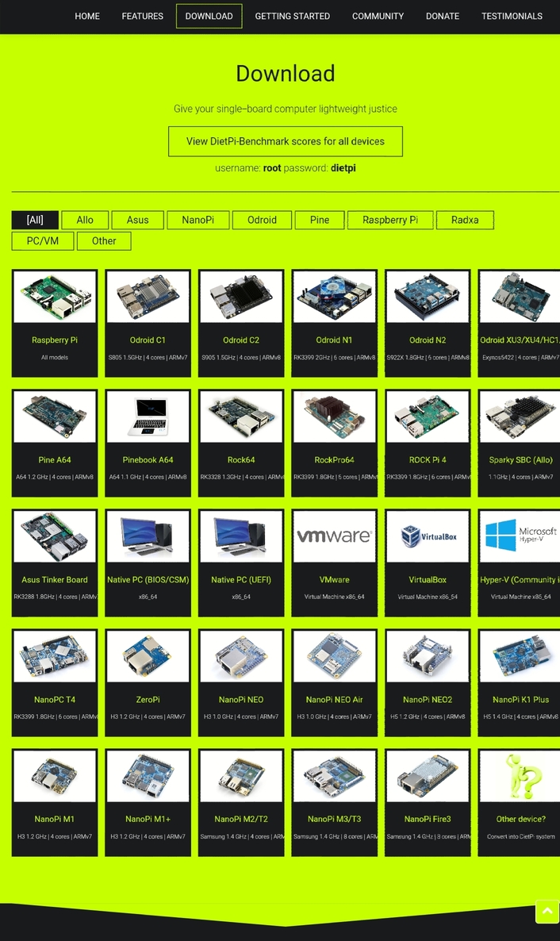
Task: Click 'S922X 1.8GHz | 6 cores | ARMv8' specs
Action: pyautogui.click(x=428, y=358)
